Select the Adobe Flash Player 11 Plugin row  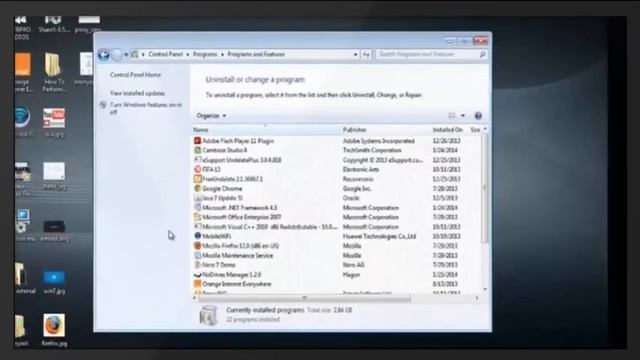pos(337,141)
